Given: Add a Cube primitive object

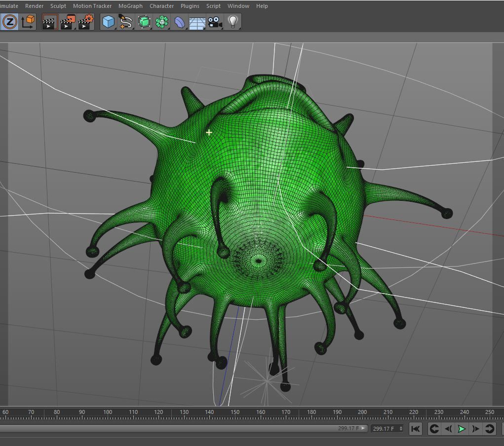Looking at the screenshot, I should click(x=108, y=22).
